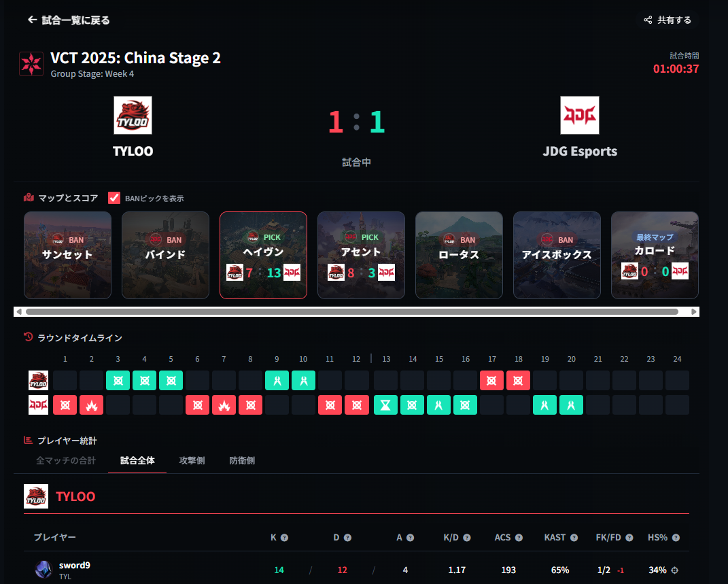Click the map scrollbar right arrow
Screen dimensions: 728x584
pos(694,311)
